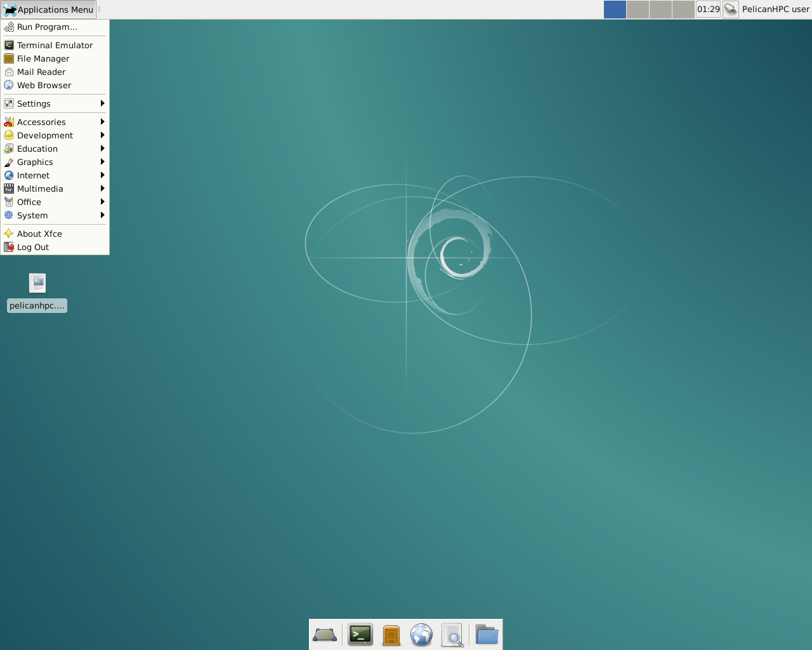Image resolution: width=812 pixels, height=650 pixels.
Task: Expand the Accessories submenu
Action: pos(55,122)
